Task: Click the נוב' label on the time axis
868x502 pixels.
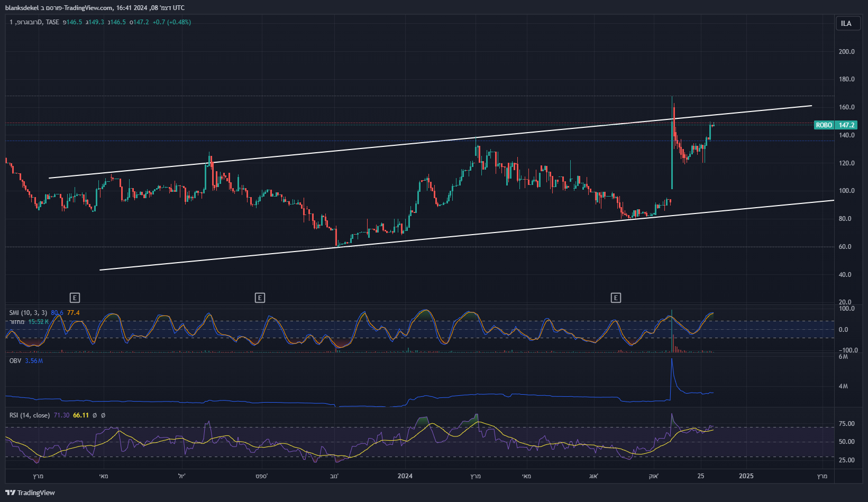Action: (334, 476)
